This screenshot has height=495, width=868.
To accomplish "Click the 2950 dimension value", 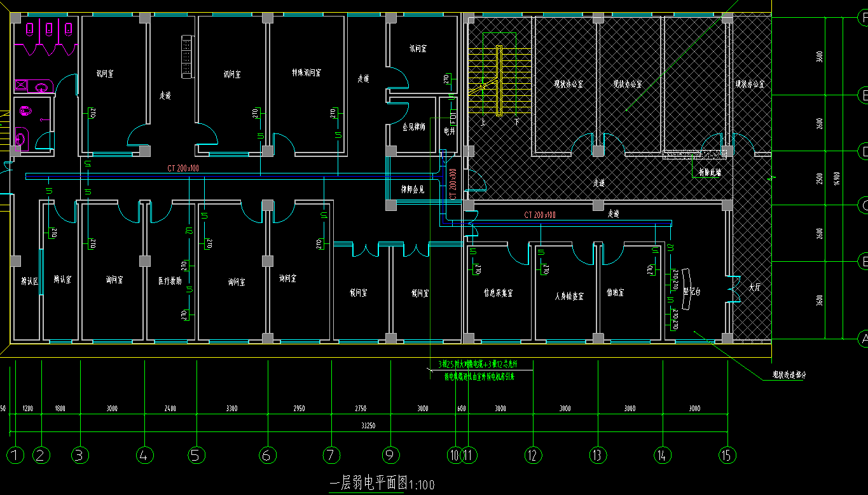I will (x=300, y=408).
